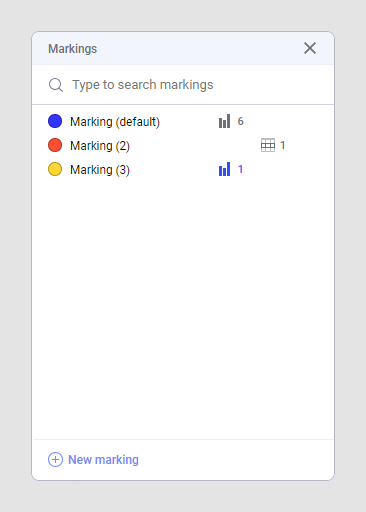Click the visualization count 6
This screenshot has width=366, height=512.
click(x=240, y=121)
